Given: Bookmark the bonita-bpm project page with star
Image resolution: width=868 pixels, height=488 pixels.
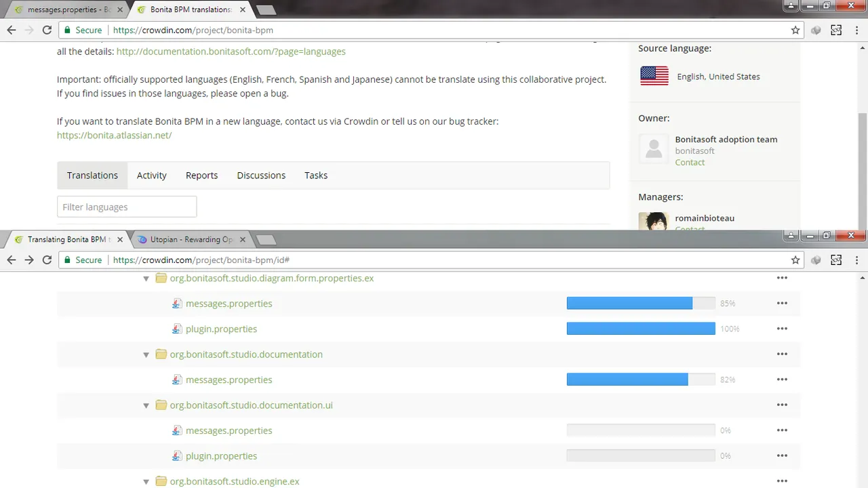Looking at the screenshot, I should (x=795, y=30).
